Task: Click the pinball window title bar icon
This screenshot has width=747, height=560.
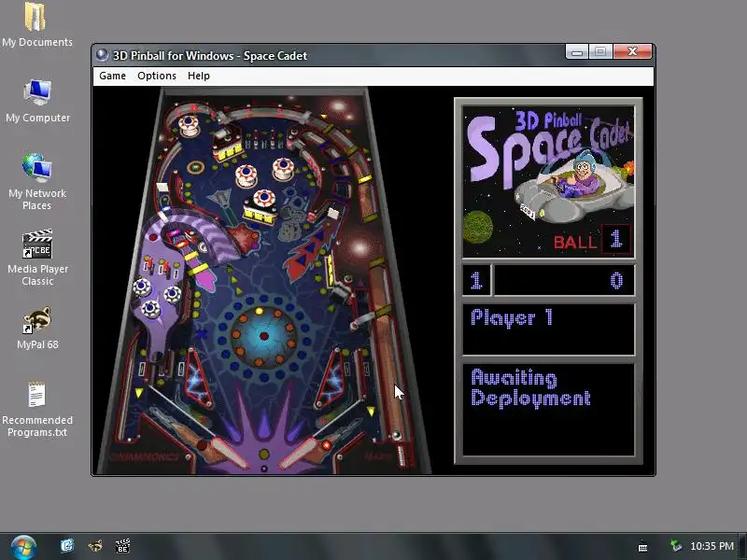Action: tap(102, 55)
